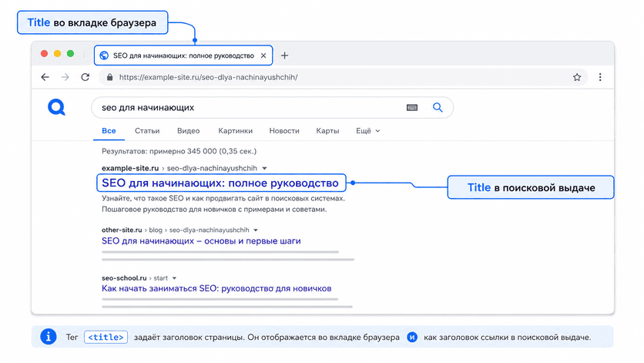Switch to the Статьи tab
The width and height of the screenshot is (644, 363).
point(147,131)
